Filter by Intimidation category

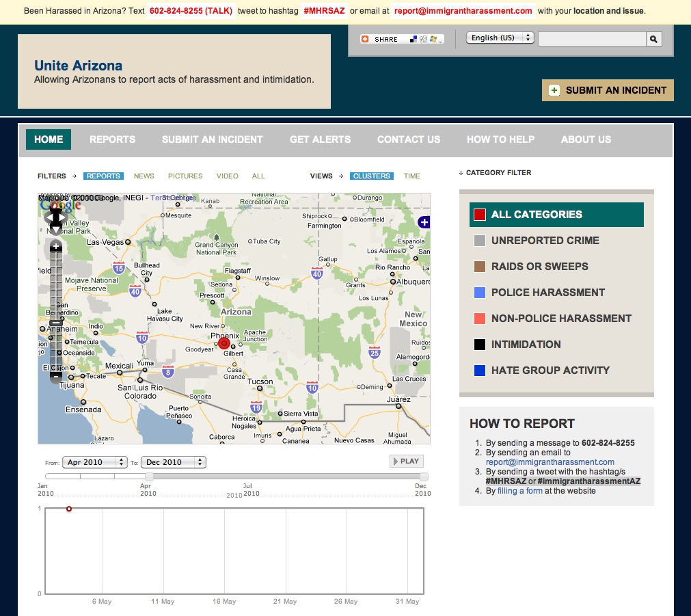526,345
